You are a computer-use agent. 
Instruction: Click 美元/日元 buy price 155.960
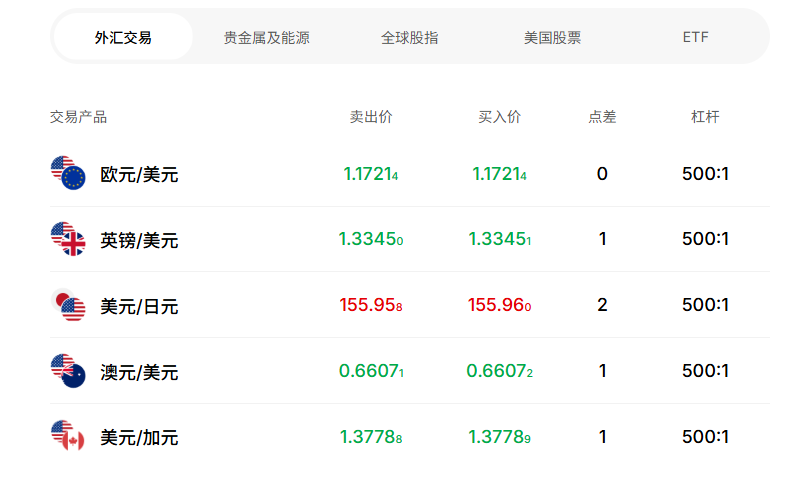(499, 305)
